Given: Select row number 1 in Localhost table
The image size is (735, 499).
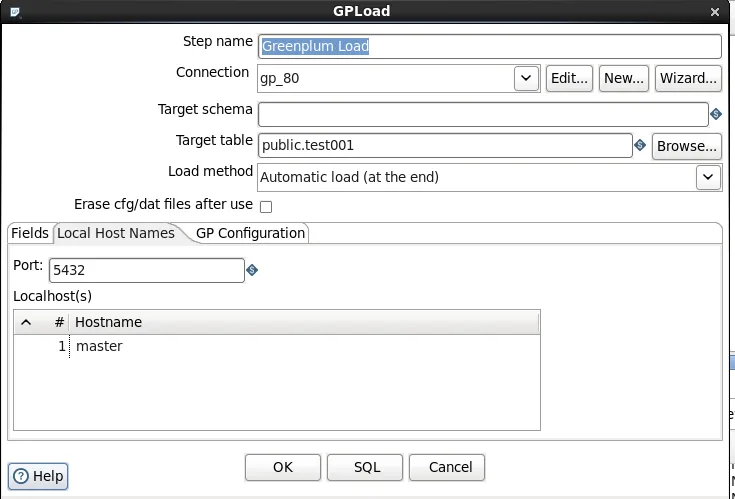Looking at the screenshot, I should (x=62, y=346).
